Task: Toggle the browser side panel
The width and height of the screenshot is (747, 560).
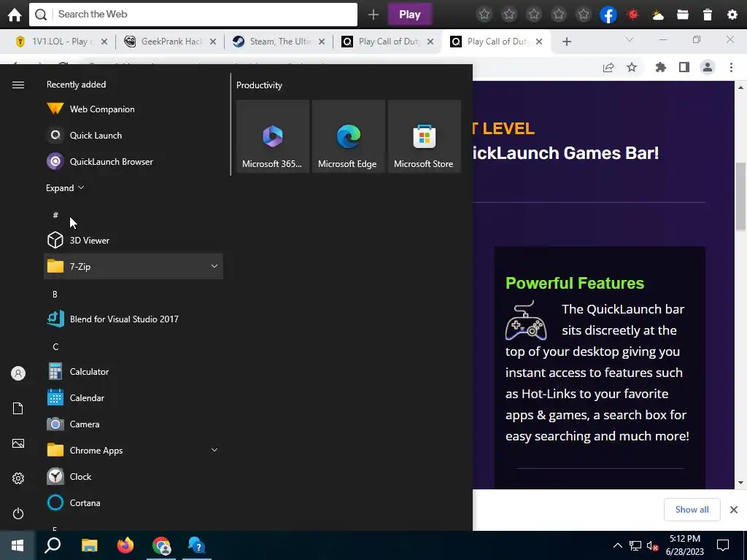Action: pyautogui.click(x=684, y=68)
